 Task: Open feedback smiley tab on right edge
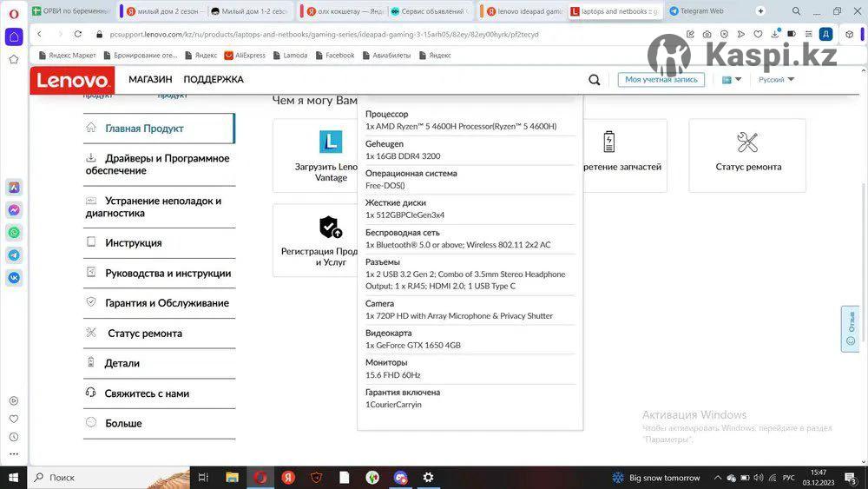pyautogui.click(x=851, y=329)
